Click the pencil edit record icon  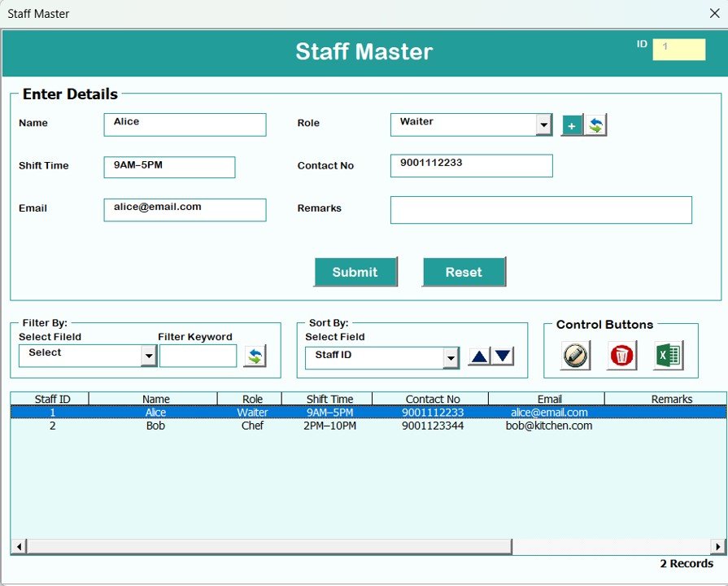pyautogui.click(x=575, y=356)
